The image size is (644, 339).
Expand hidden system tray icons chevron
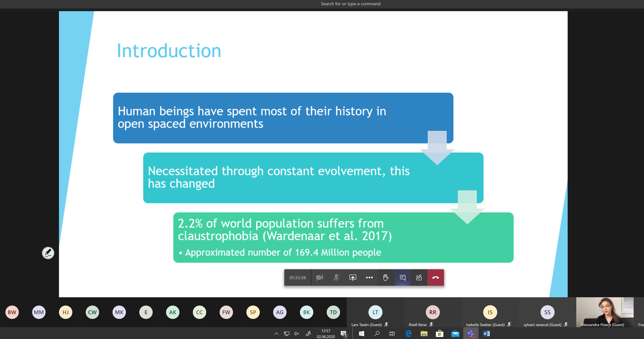276,334
